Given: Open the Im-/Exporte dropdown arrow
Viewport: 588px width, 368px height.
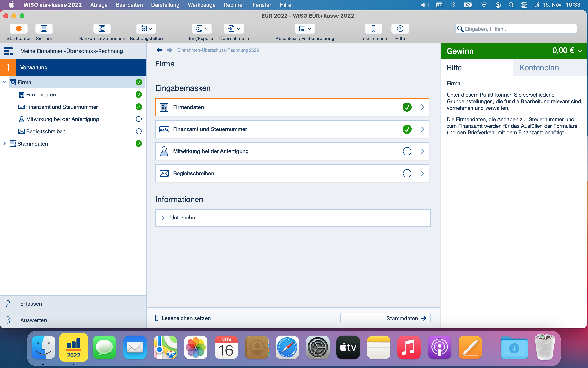Looking at the screenshot, I should 206,29.
